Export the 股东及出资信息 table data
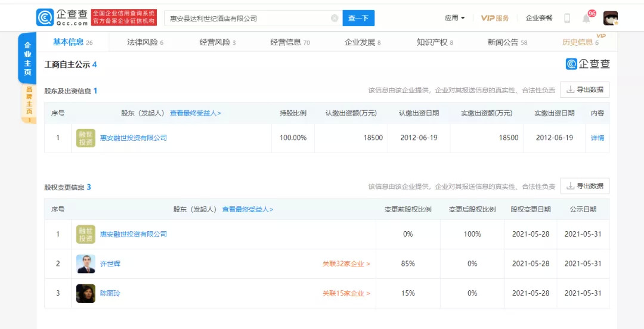 (584, 90)
